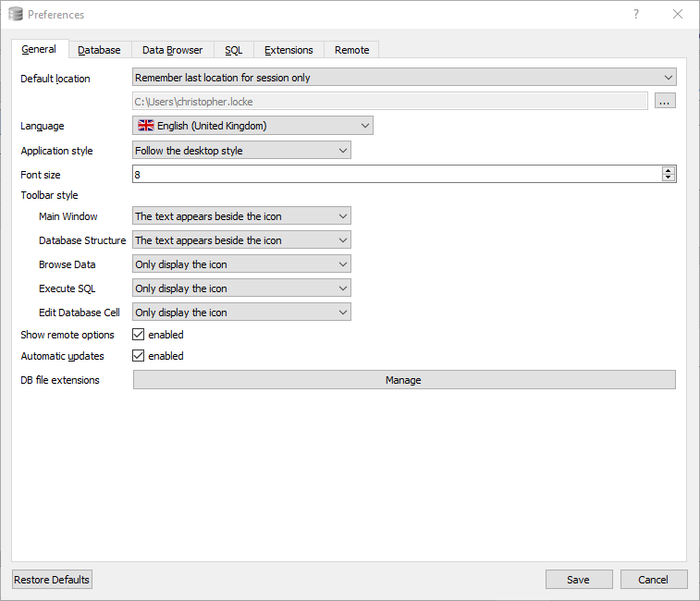Click the default location path field
Screen dimensions: 700x601
pyautogui.click(x=390, y=102)
